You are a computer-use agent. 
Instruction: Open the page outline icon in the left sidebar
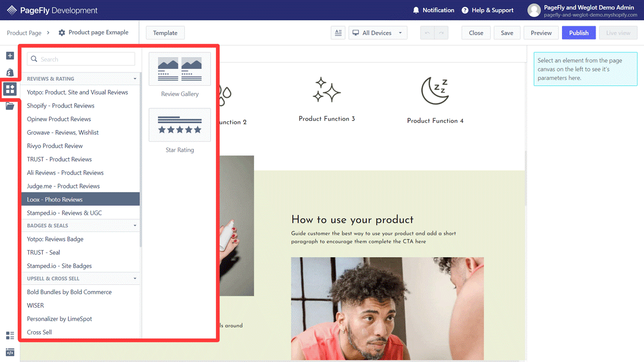tap(10, 335)
